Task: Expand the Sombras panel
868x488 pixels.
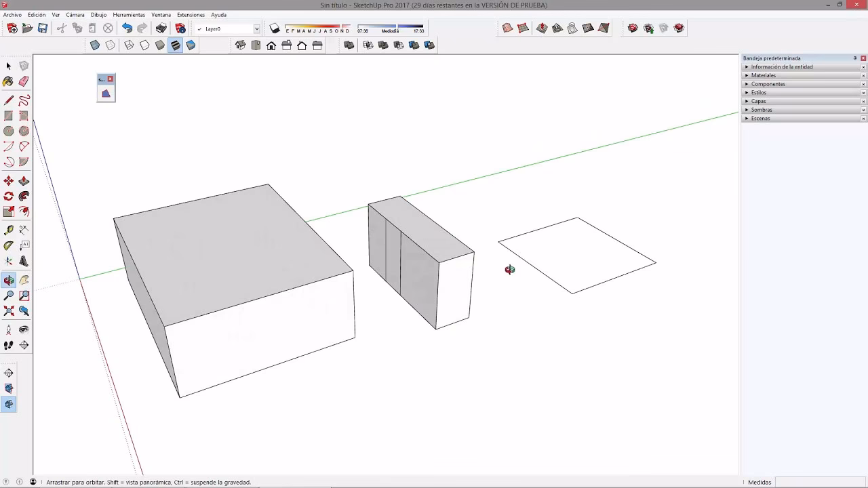Action: pyautogui.click(x=763, y=110)
